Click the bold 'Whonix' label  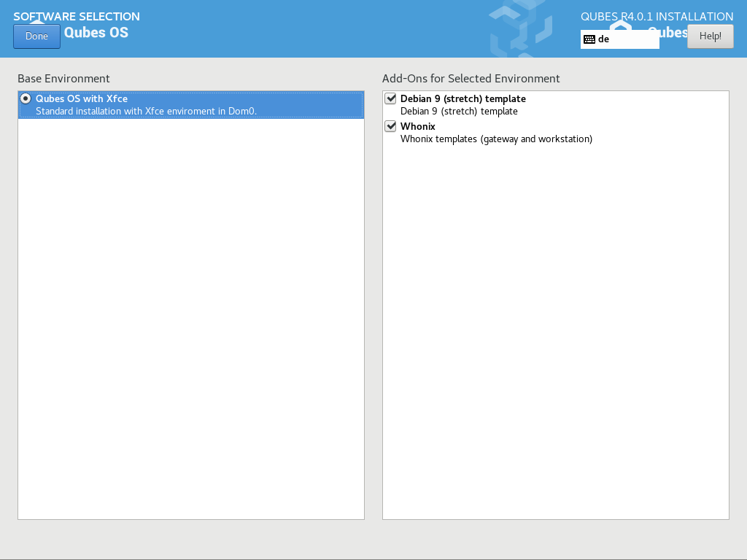[418, 126]
